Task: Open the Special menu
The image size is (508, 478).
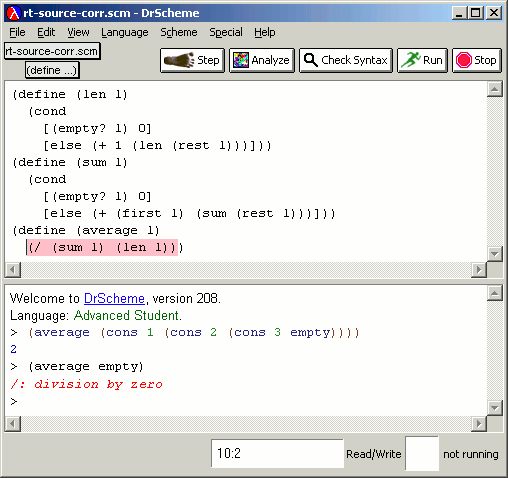Action: 226,32
